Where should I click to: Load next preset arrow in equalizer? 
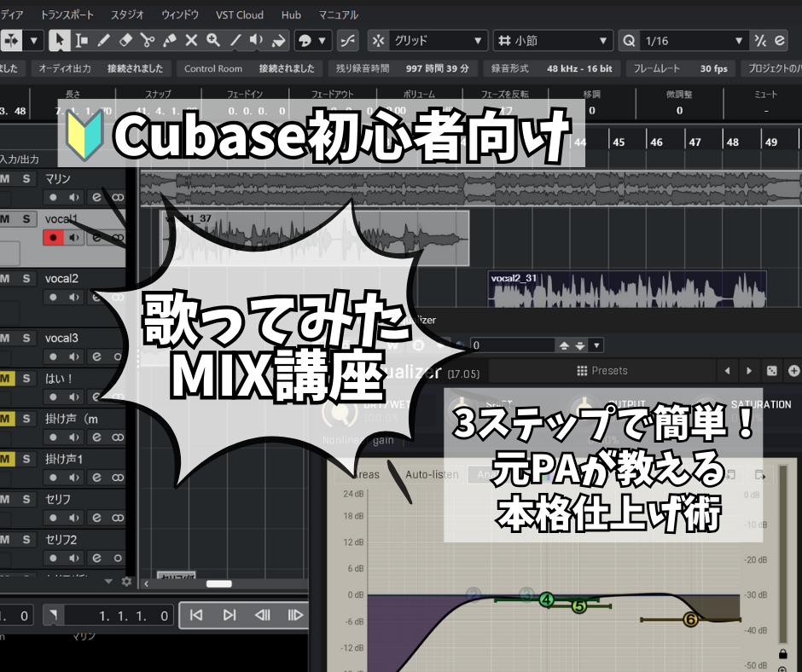coord(749,371)
